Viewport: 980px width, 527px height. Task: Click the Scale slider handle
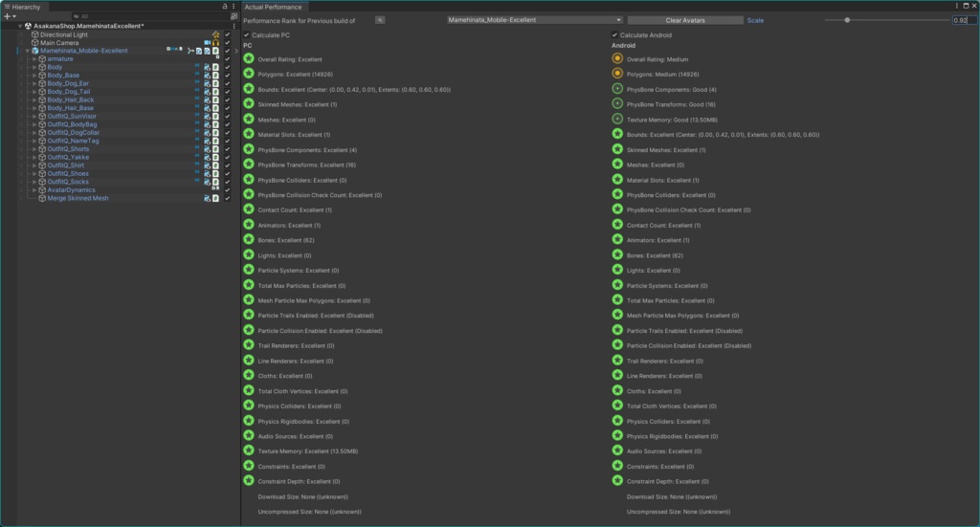(x=847, y=19)
